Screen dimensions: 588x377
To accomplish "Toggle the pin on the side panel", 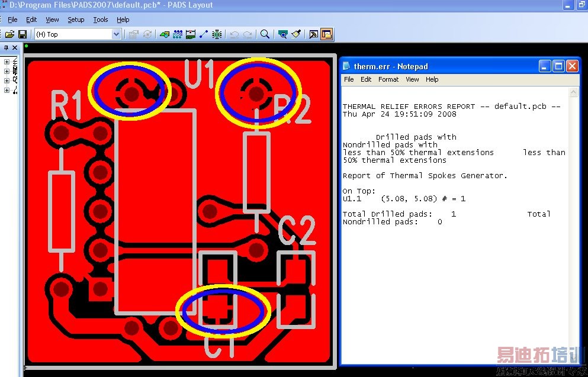I will tap(6, 48).
